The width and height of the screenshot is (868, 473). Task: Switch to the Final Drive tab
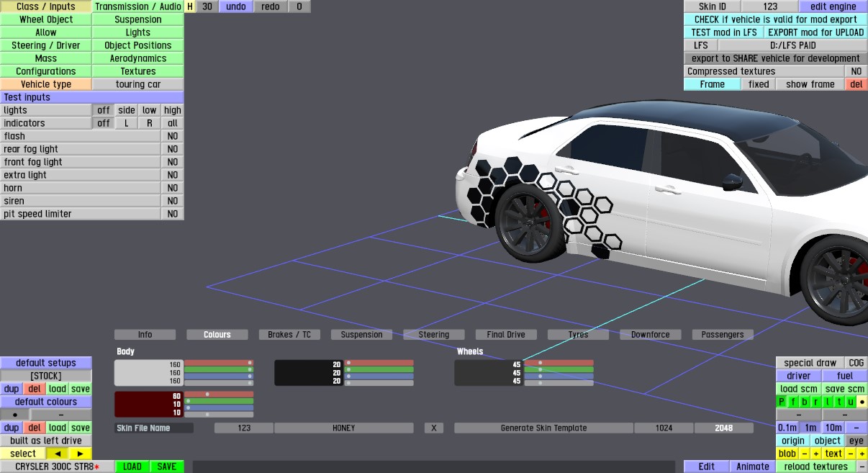point(506,335)
